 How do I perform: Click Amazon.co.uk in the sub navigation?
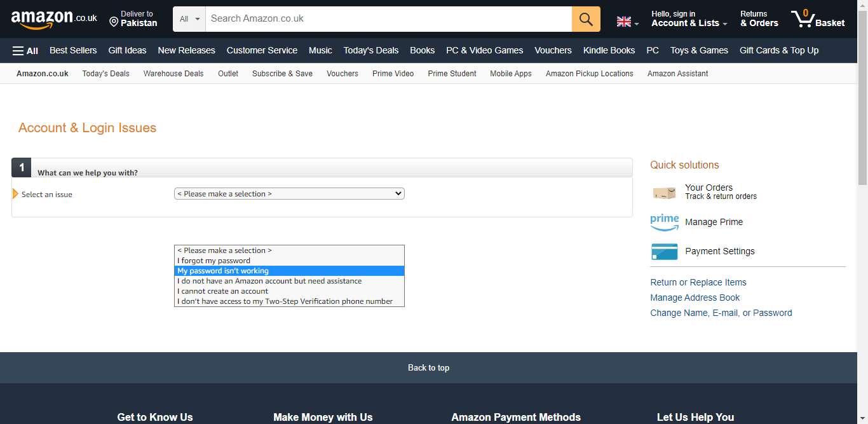click(x=43, y=74)
